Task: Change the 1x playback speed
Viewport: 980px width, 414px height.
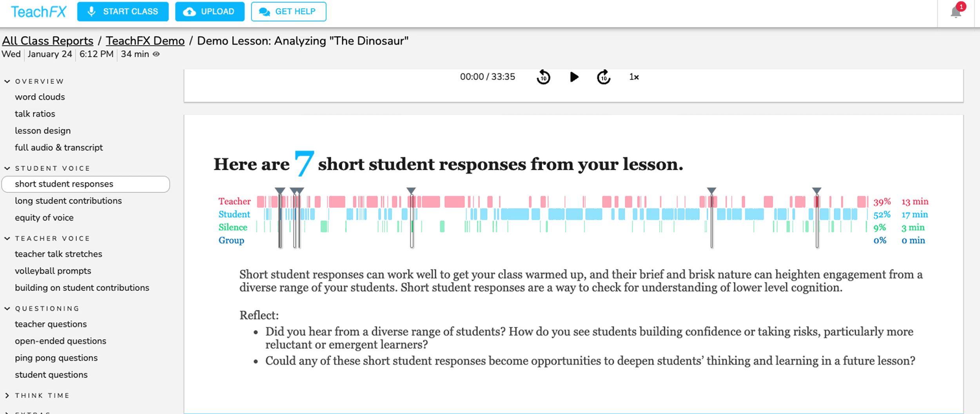Action: (x=634, y=77)
